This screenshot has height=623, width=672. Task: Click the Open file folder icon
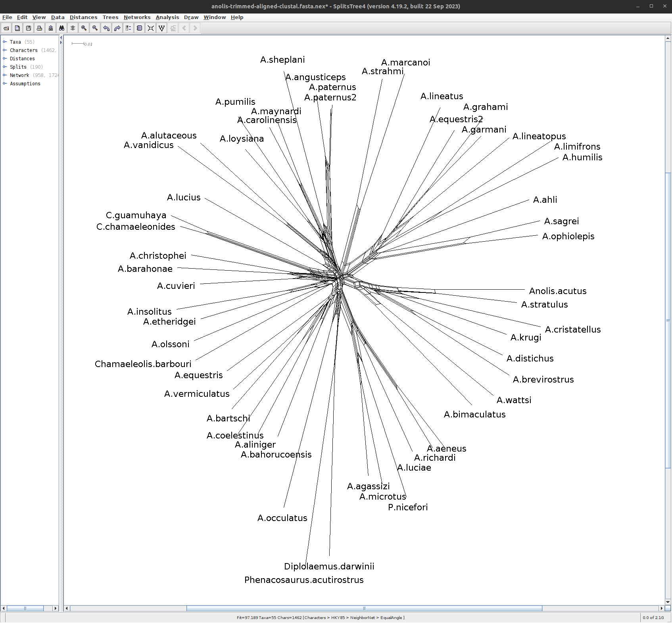click(x=6, y=28)
